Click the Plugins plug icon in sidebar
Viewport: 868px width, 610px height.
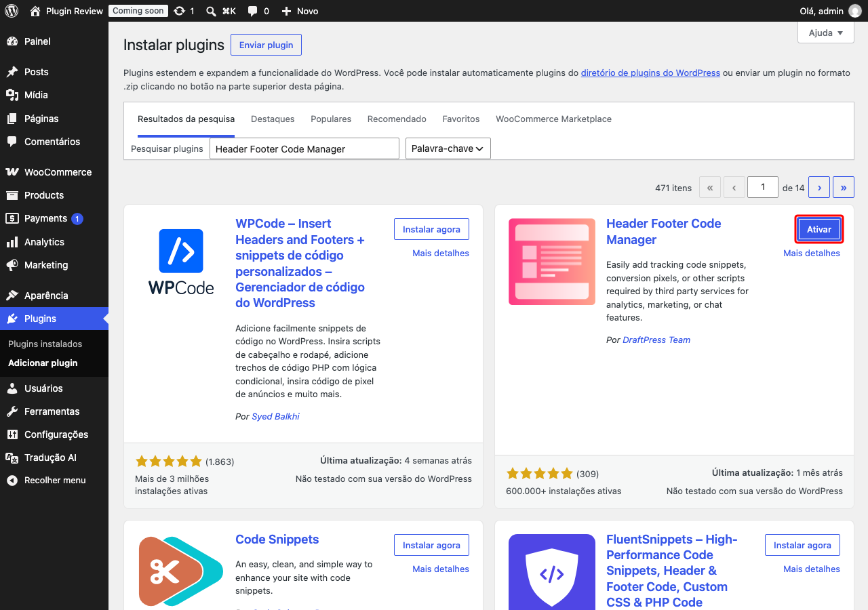click(12, 319)
